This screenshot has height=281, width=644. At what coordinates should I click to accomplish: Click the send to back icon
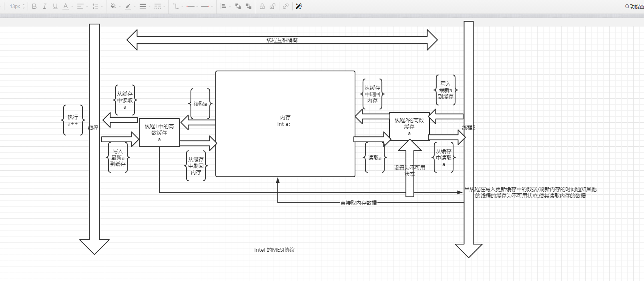(249, 6)
